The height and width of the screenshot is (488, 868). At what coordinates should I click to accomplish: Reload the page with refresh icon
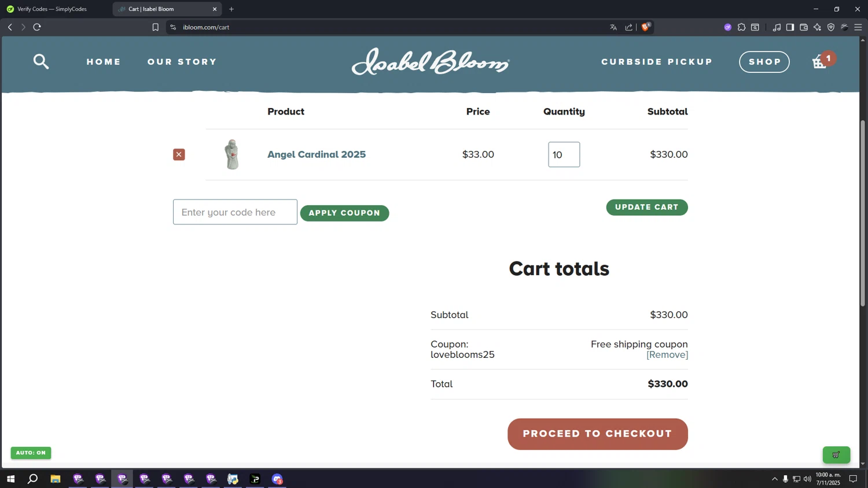click(x=37, y=27)
